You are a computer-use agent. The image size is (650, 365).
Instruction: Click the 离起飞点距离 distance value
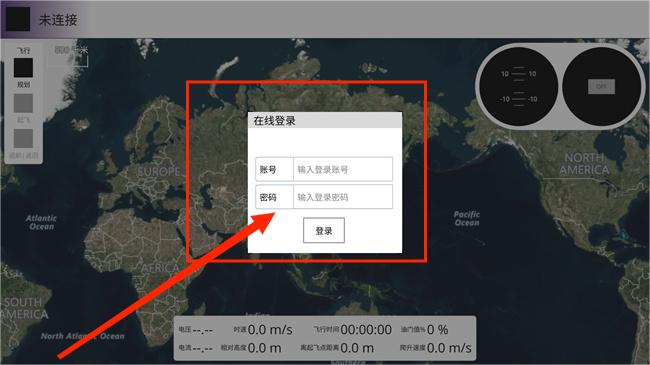[x=357, y=348]
